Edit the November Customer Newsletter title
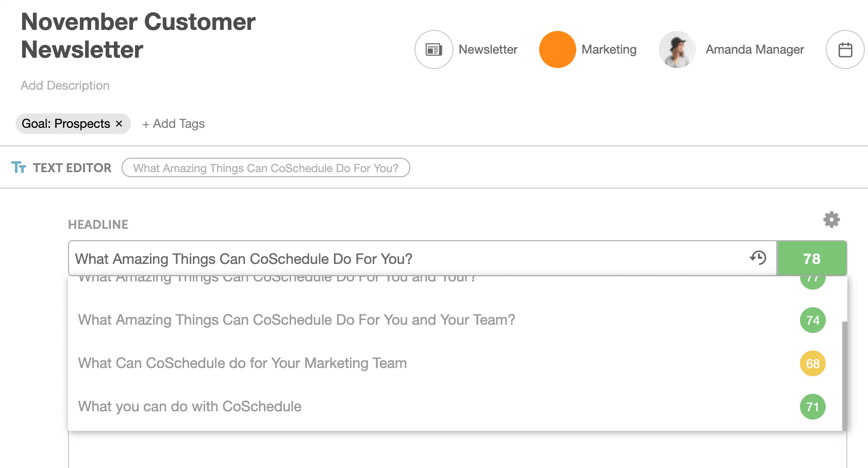 pos(138,36)
